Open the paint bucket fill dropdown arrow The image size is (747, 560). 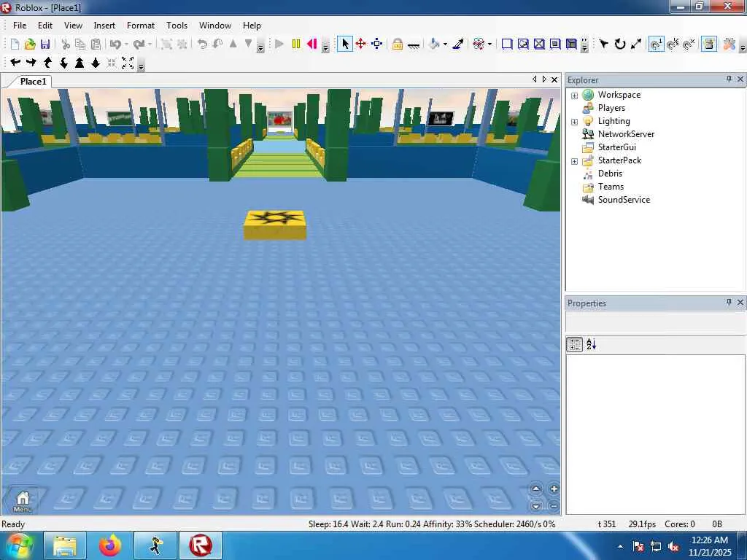coord(445,44)
